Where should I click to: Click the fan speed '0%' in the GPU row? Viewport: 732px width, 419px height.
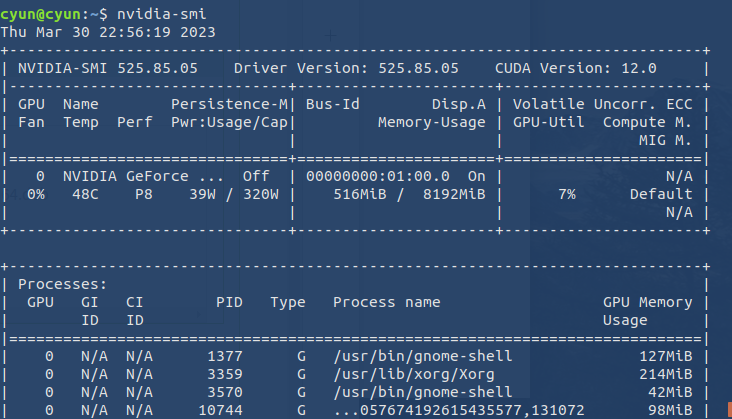click(36, 194)
